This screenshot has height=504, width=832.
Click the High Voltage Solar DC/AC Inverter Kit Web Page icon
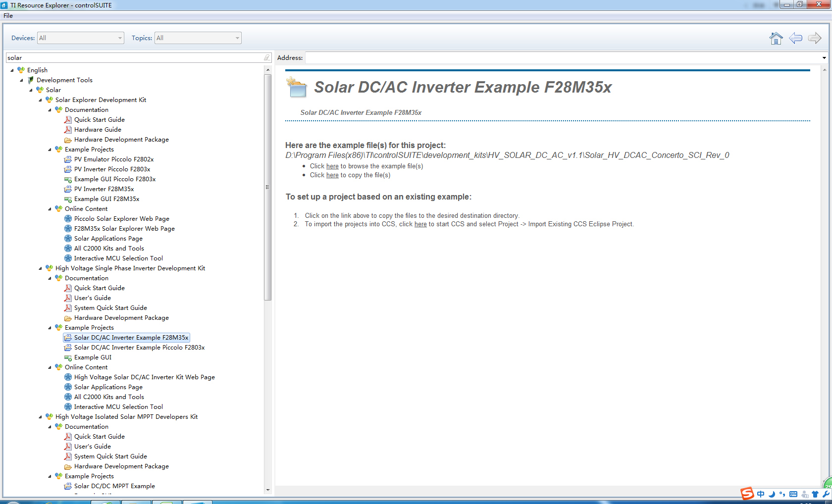point(68,377)
